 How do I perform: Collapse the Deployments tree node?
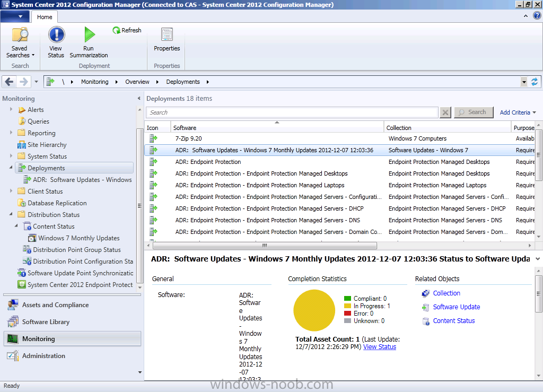pos(11,167)
